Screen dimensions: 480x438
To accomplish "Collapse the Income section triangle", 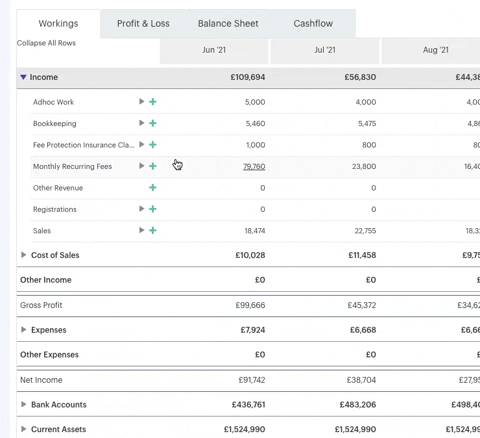I will pyautogui.click(x=23, y=77).
